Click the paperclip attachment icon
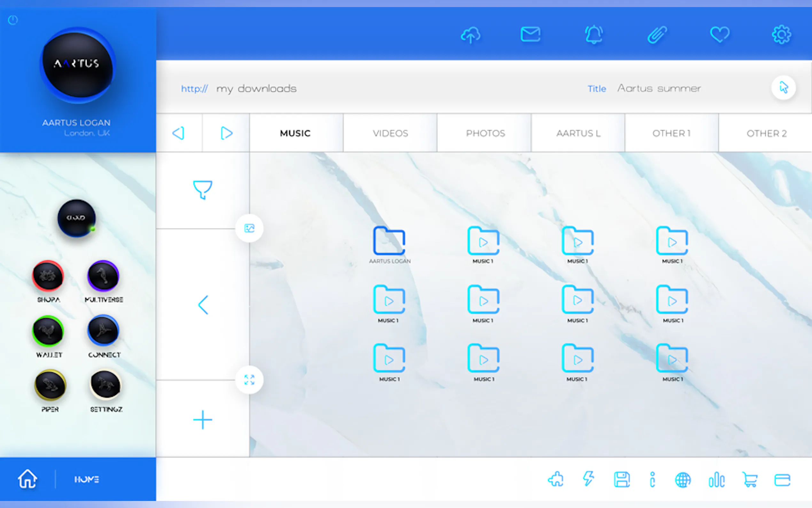Image resolution: width=812 pixels, height=508 pixels. (x=657, y=34)
